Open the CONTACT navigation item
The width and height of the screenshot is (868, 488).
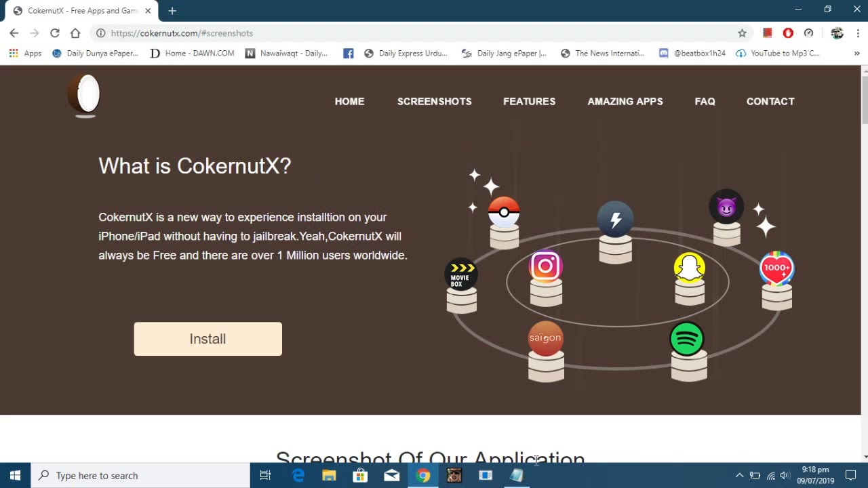(770, 101)
